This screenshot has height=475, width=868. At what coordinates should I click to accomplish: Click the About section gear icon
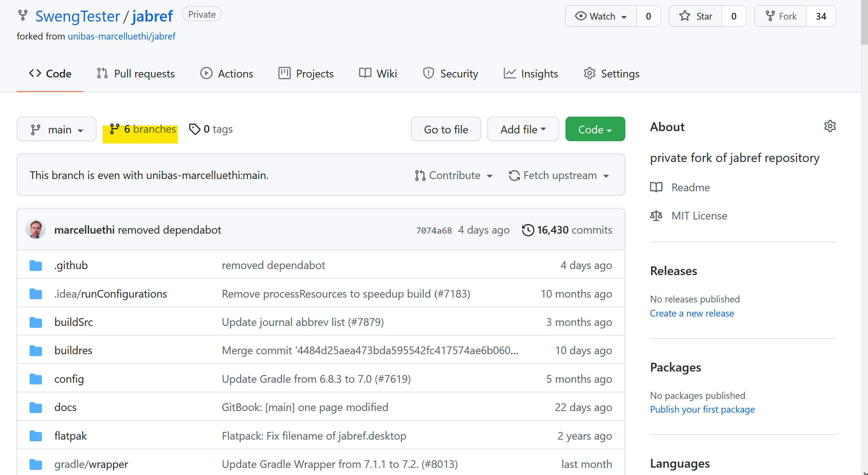pos(830,126)
